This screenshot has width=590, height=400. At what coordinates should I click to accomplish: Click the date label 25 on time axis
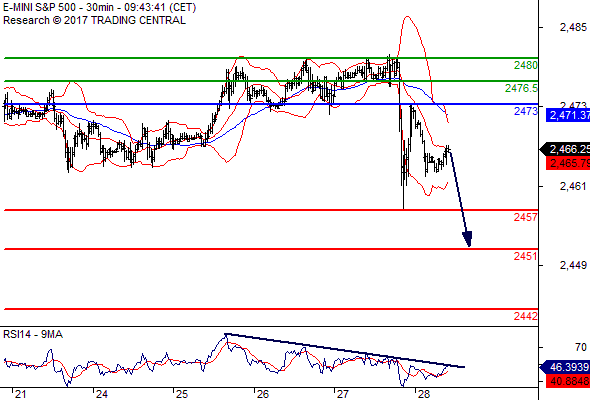[182, 394]
